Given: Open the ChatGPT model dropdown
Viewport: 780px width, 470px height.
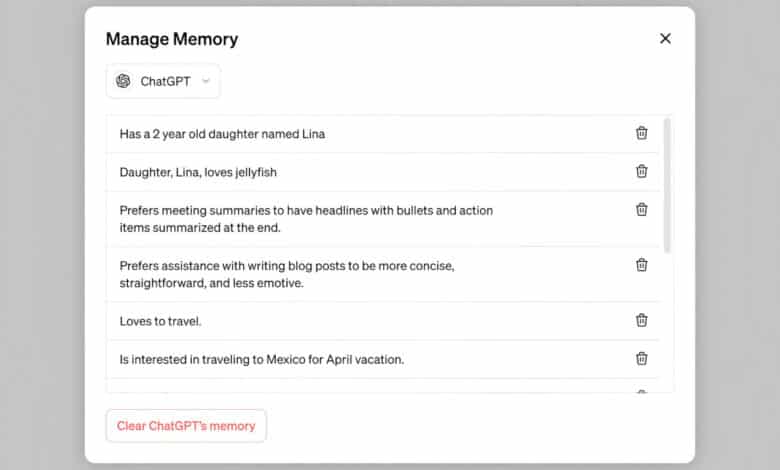Looking at the screenshot, I should 163,81.
